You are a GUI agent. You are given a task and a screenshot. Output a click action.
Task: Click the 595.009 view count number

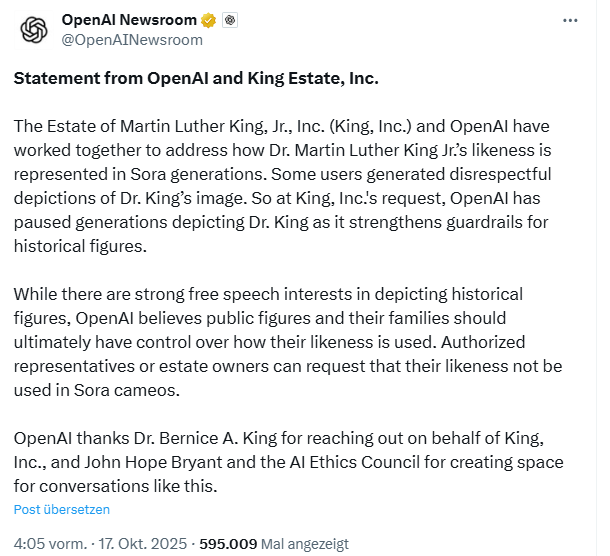[x=228, y=544]
